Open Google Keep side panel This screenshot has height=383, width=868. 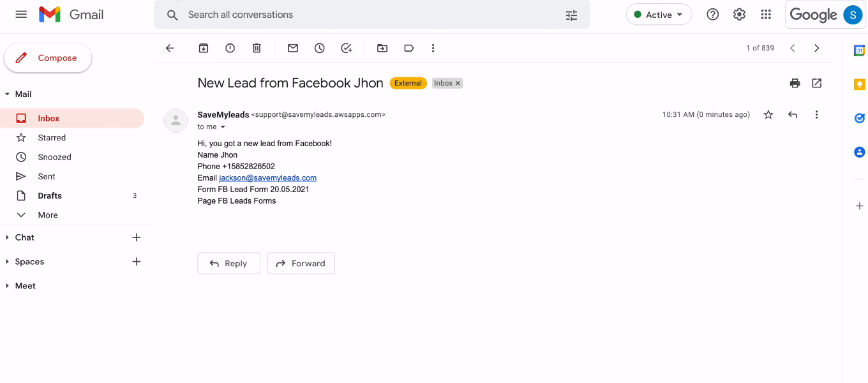point(860,84)
